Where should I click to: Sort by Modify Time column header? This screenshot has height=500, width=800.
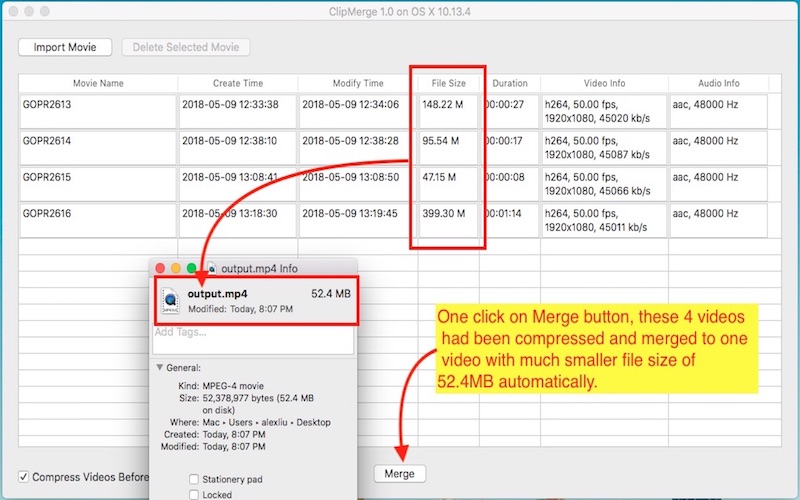pos(358,83)
